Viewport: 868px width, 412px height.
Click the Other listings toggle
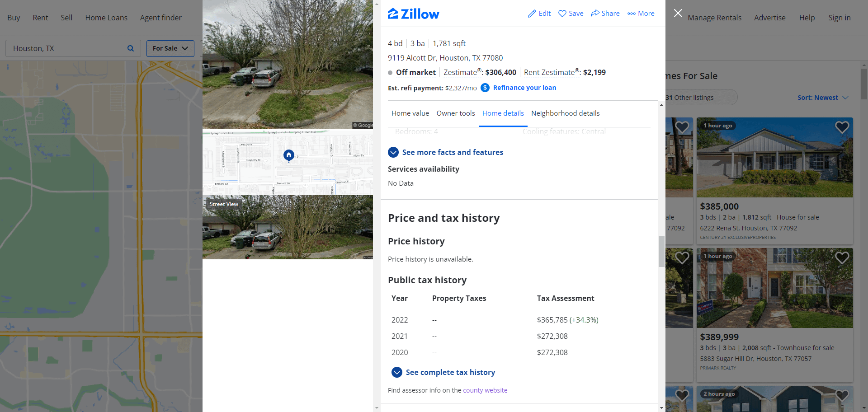701,98
